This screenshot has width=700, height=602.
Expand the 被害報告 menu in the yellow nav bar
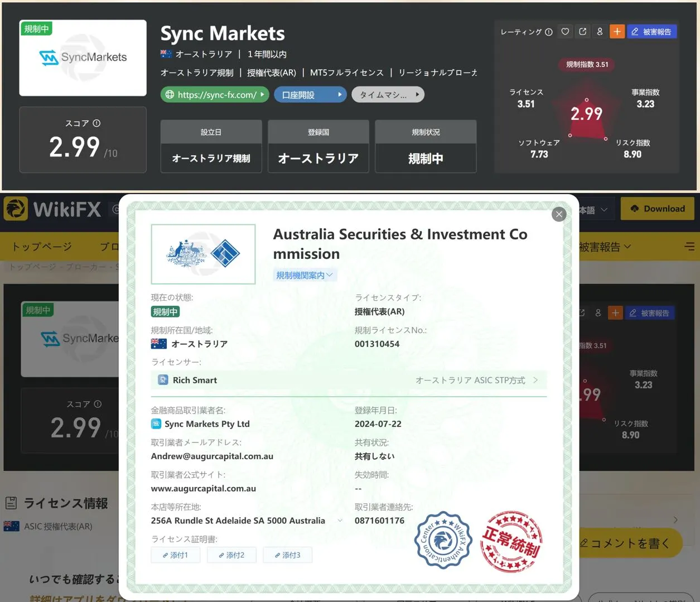[x=605, y=247]
